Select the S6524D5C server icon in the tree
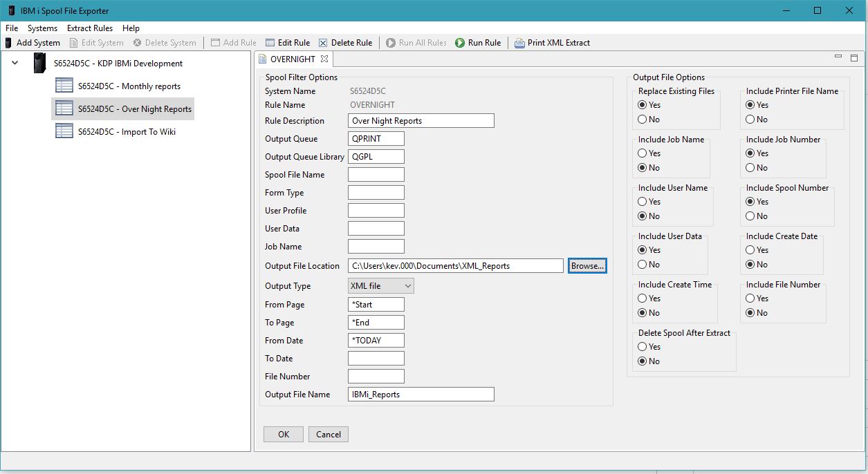The height and width of the screenshot is (474, 868). click(x=39, y=62)
